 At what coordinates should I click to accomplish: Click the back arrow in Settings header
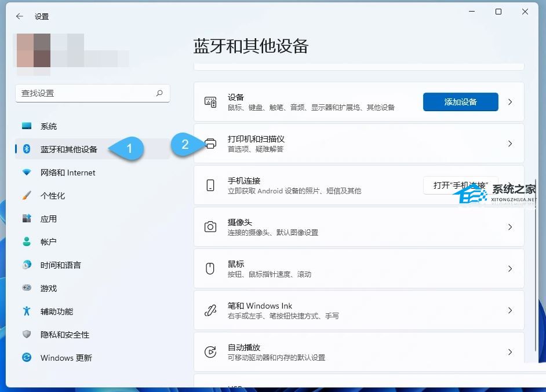(20, 17)
